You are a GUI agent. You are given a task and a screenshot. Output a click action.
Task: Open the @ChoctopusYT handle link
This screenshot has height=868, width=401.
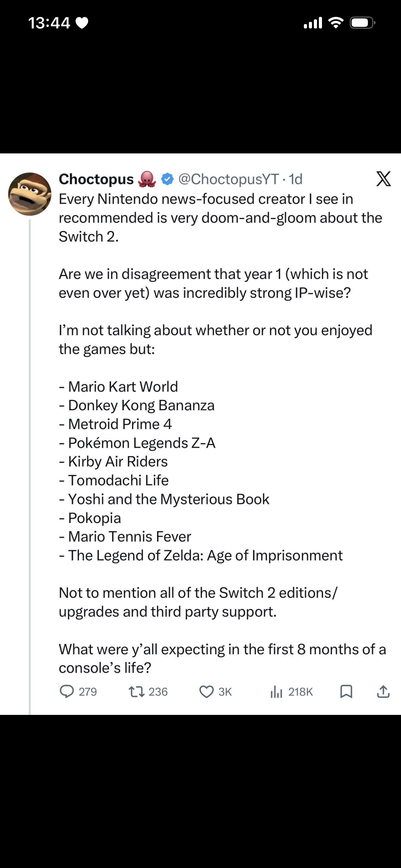pyautogui.click(x=228, y=179)
